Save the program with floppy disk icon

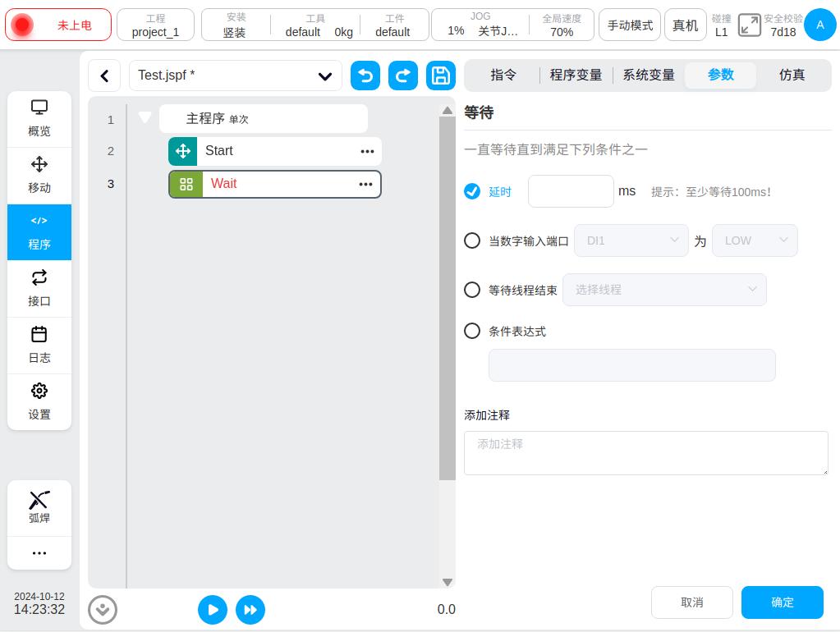click(441, 76)
